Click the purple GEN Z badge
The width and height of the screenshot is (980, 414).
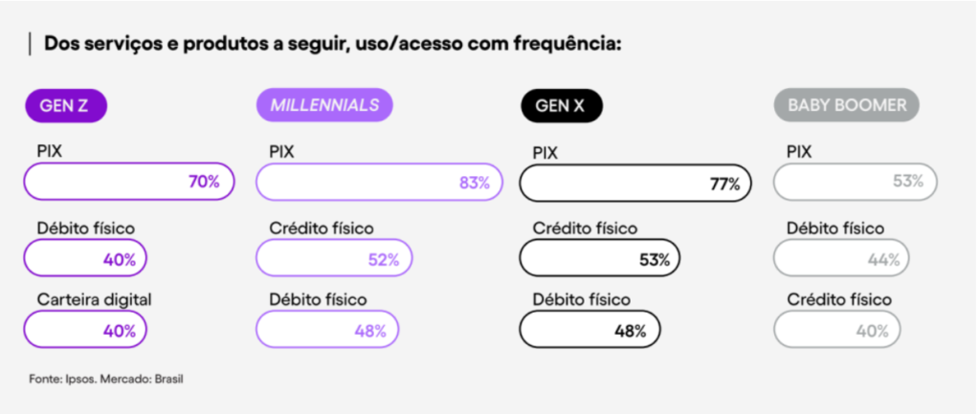[x=65, y=105]
